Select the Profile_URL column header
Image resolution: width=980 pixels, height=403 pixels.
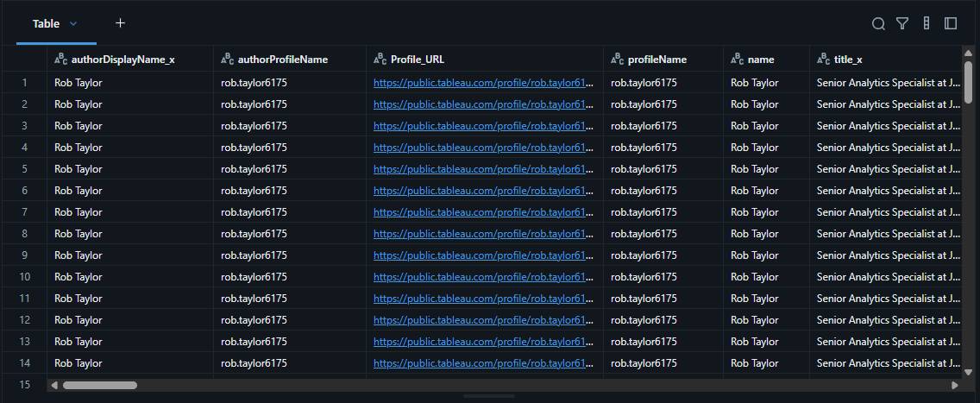pos(485,60)
